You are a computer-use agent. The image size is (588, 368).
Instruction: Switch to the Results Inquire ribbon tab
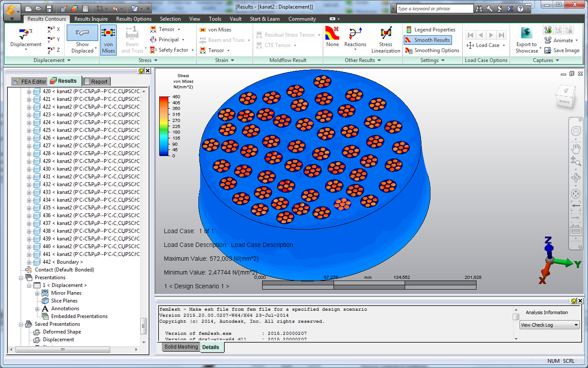pos(91,19)
